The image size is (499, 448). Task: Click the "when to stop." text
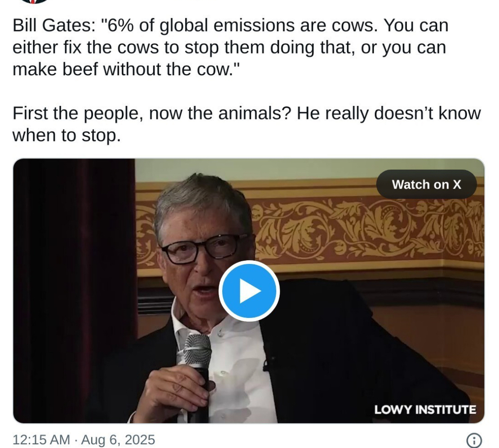66,136
